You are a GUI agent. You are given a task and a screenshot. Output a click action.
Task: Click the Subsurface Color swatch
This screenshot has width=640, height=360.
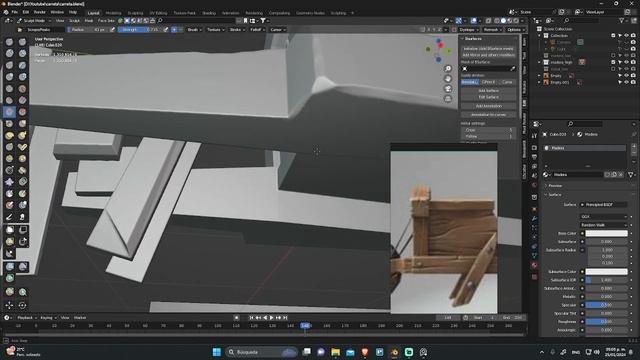coord(607,272)
